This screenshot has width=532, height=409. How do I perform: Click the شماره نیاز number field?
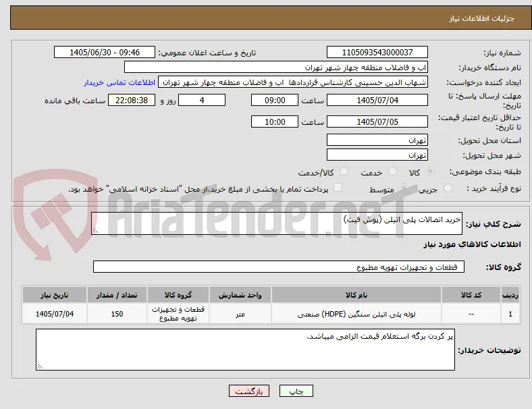(x=377, y=52)
